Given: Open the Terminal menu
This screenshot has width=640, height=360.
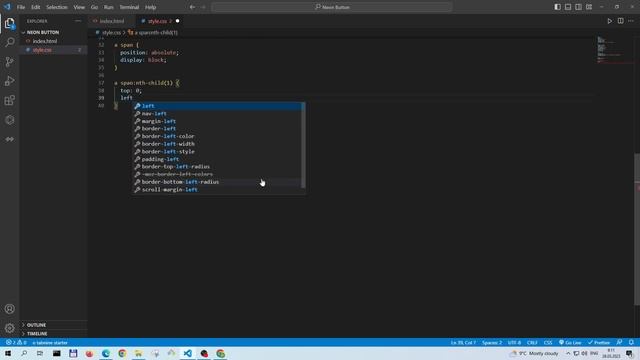Looking at the screenshot, I should [x=129, y=7].
